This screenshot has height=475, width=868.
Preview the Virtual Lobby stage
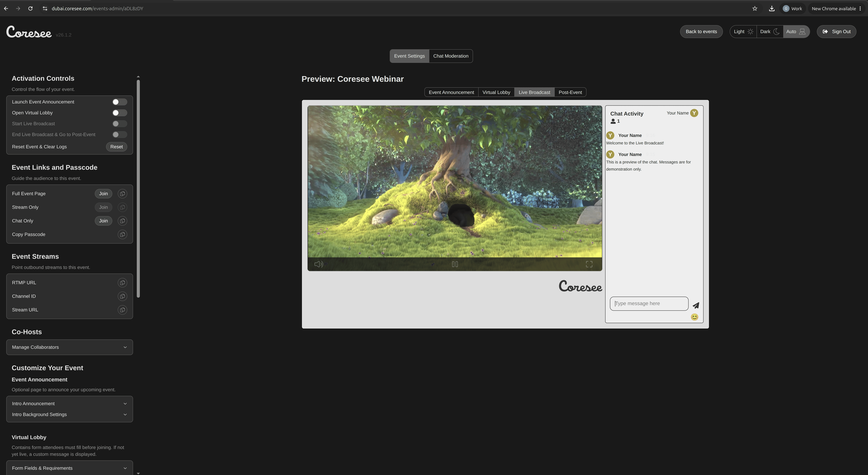coord(496,92)
